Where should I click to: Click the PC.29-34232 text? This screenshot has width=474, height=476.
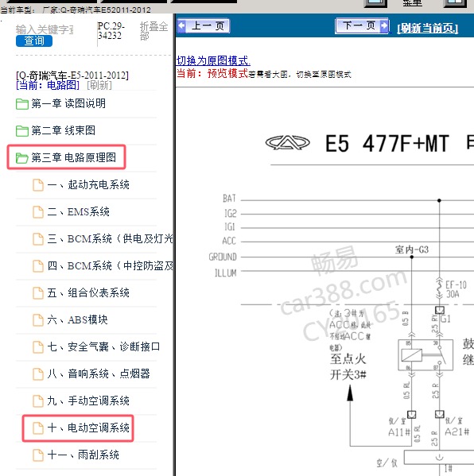click(x=111, y=31)
